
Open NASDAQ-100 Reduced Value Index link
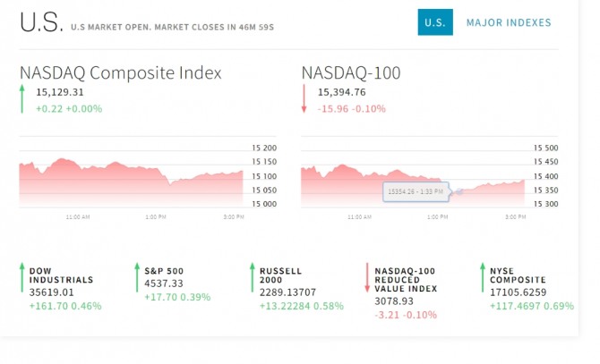pos(406,279)
